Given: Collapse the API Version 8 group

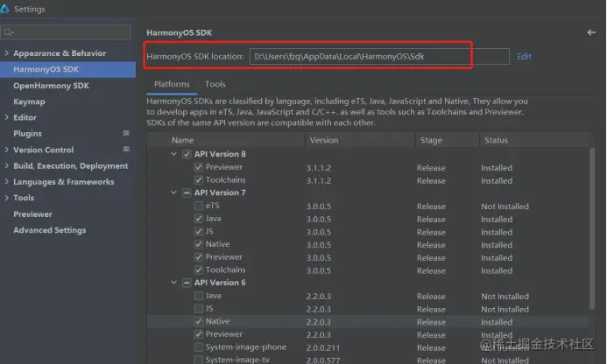Looking at the screenshot, I should pos(173,154).
